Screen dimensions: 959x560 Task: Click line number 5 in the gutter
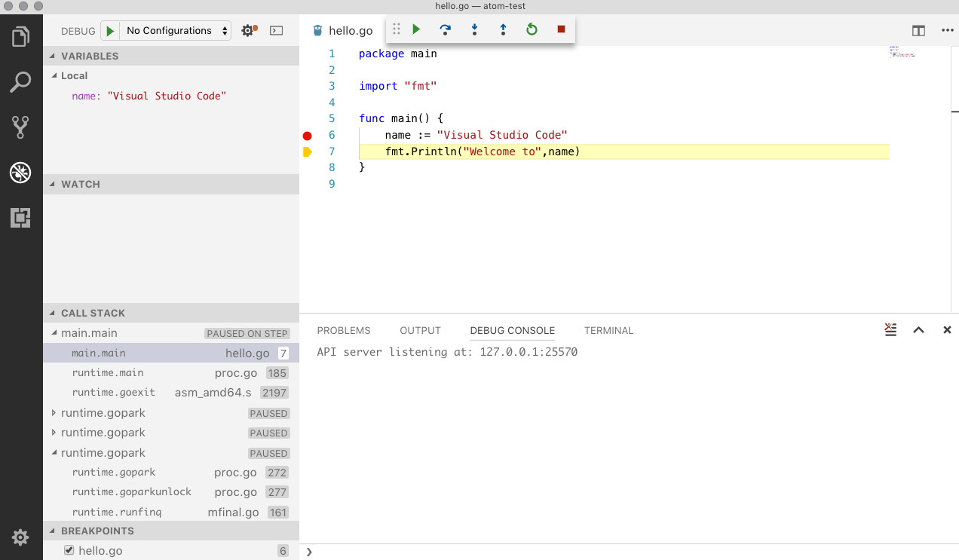[332, 119]
